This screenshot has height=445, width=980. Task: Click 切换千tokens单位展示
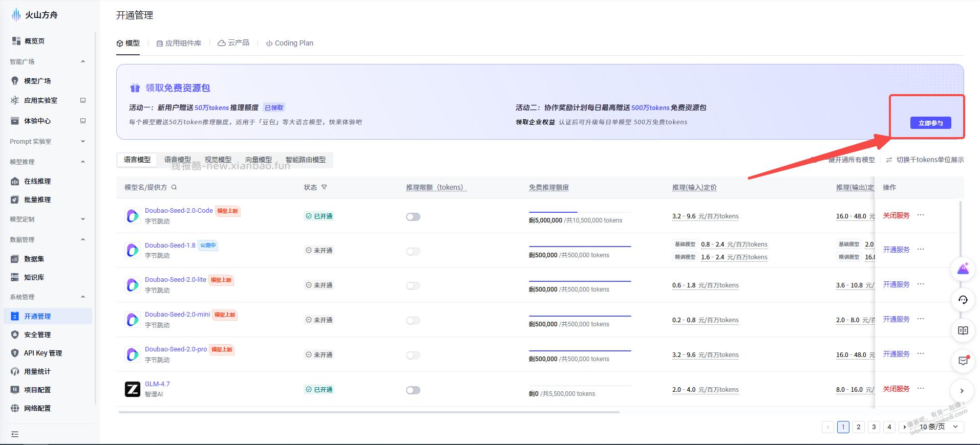[x=925, y=160]
